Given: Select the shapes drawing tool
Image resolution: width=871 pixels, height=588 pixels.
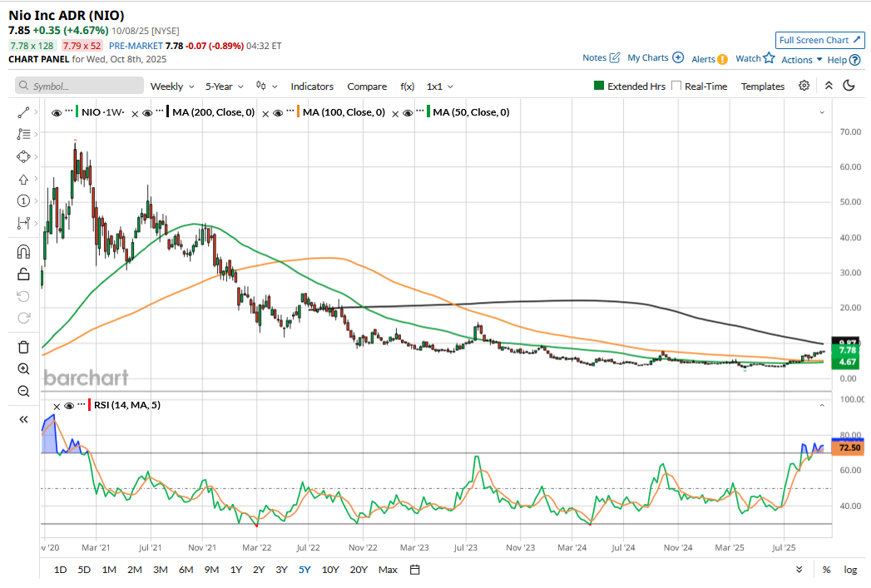Looking at the screenshot, I should 23,156.
